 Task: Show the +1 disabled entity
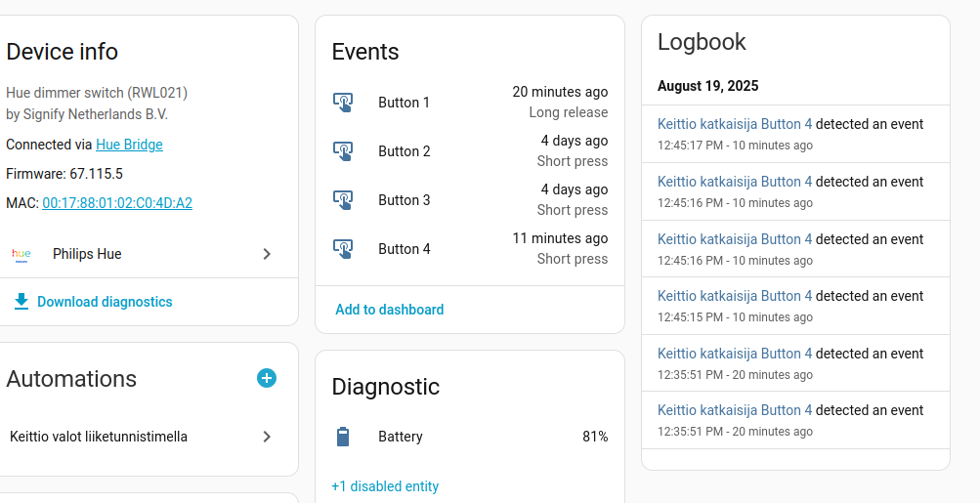pyautogui.click(x=385, y=486)
